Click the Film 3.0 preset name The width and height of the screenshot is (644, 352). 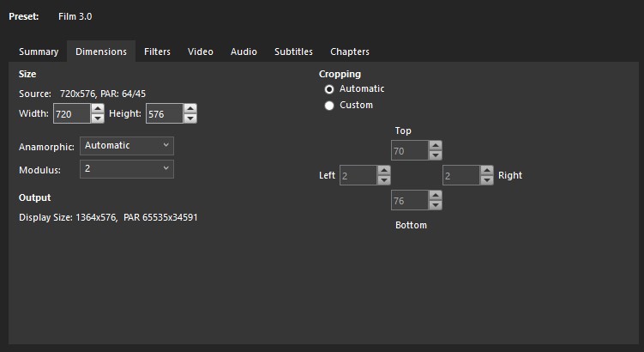tap(75, 16)
